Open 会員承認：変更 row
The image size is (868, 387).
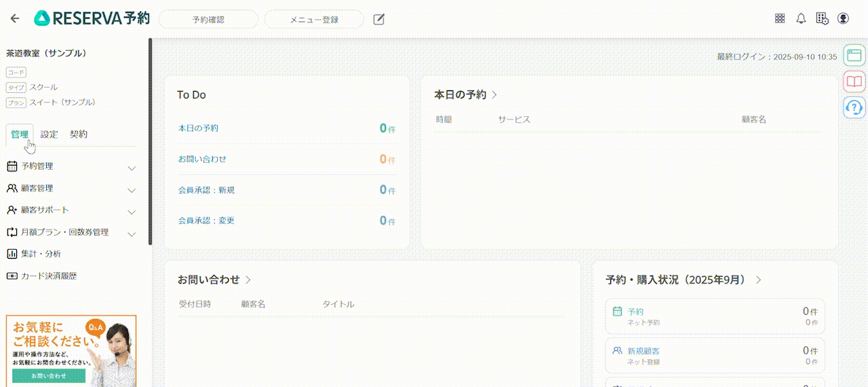(287, 221)
